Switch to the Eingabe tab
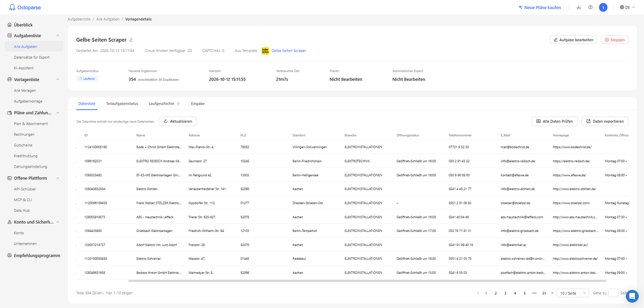The height and width of the screenshot is (308, 644). point(198,104)
